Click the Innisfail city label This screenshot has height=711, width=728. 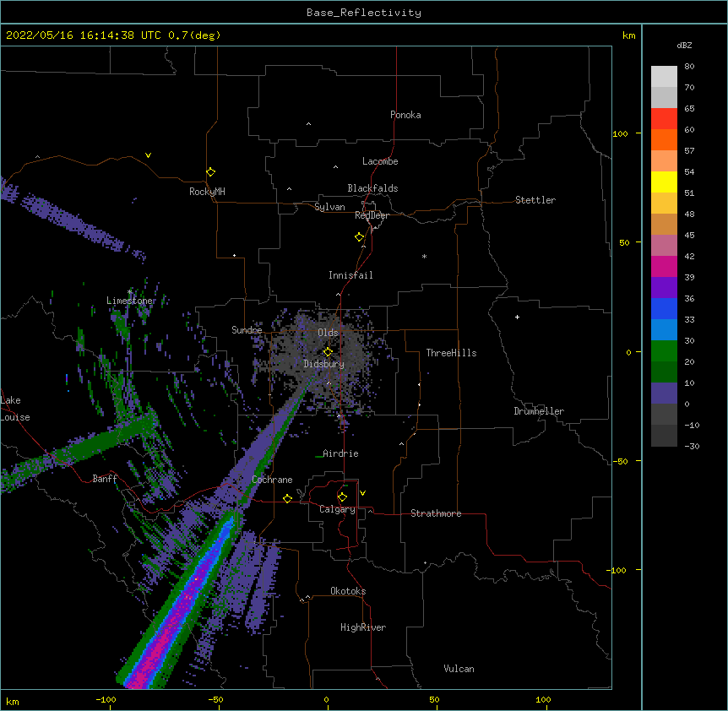tap(350, 275)
